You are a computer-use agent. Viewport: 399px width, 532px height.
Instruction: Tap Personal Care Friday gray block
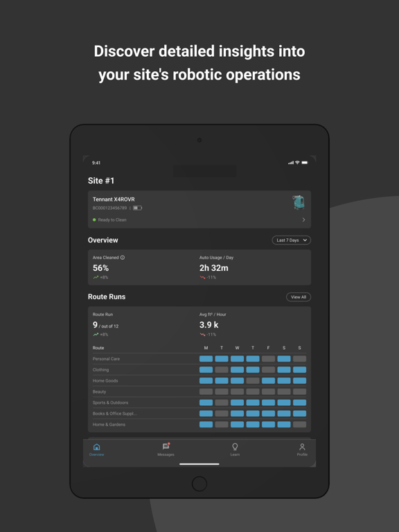(x=268, y=359)
